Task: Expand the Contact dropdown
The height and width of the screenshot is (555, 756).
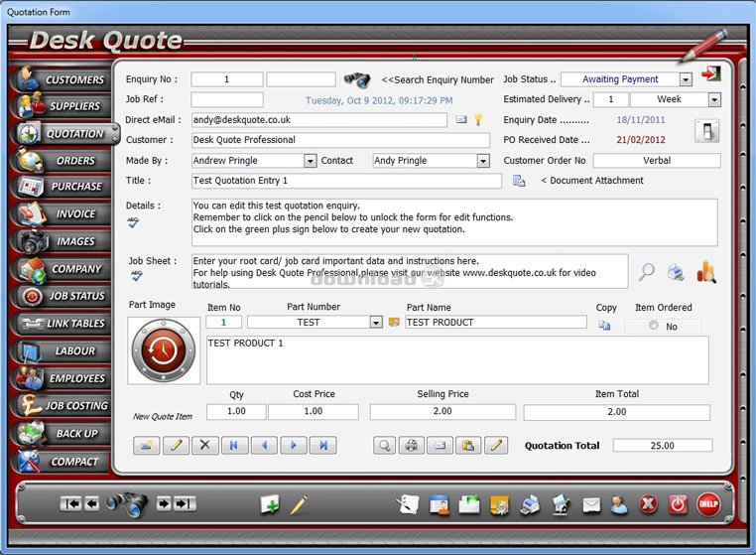Action: click(483, 161)
